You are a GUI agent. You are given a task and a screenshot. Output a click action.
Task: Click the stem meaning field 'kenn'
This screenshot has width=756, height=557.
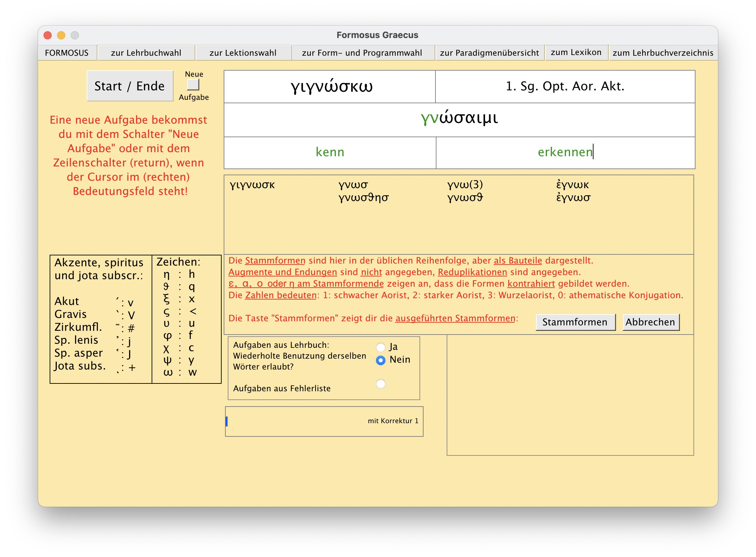tap(330, 152)
